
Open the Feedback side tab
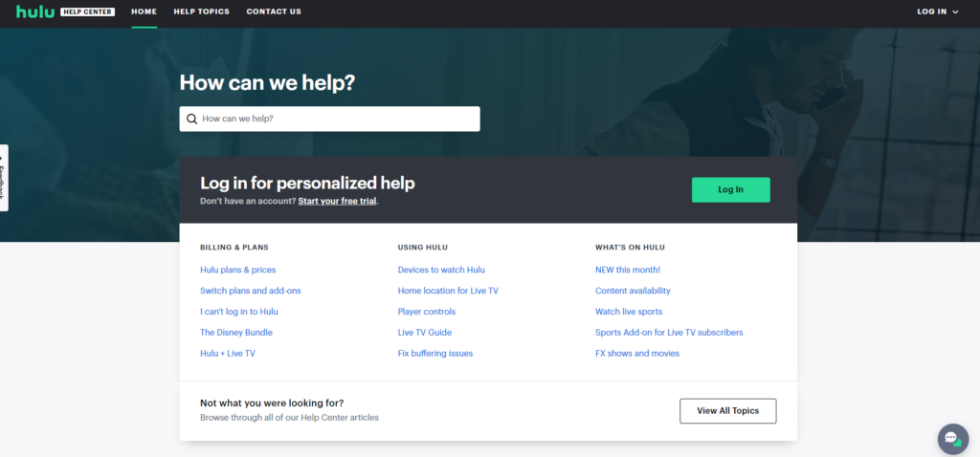[4, 178]
